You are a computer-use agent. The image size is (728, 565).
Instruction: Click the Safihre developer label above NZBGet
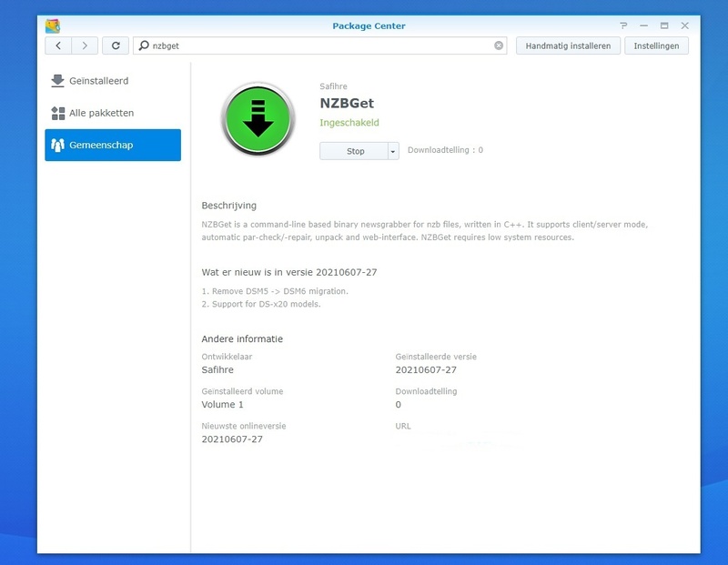coord(333,86)
